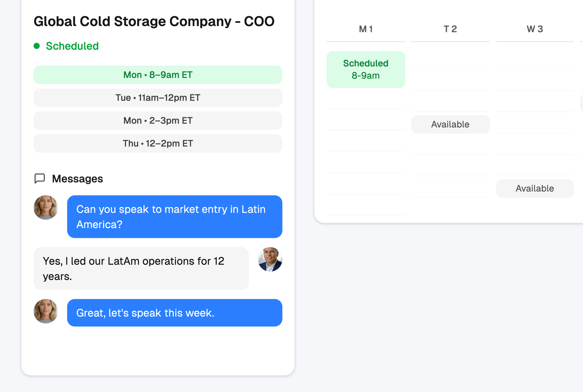Click the green Scheduled 8-9am calendar block
Image resolution: width=583 pixels, height=392 pixels.
click(x=366, y=69)
